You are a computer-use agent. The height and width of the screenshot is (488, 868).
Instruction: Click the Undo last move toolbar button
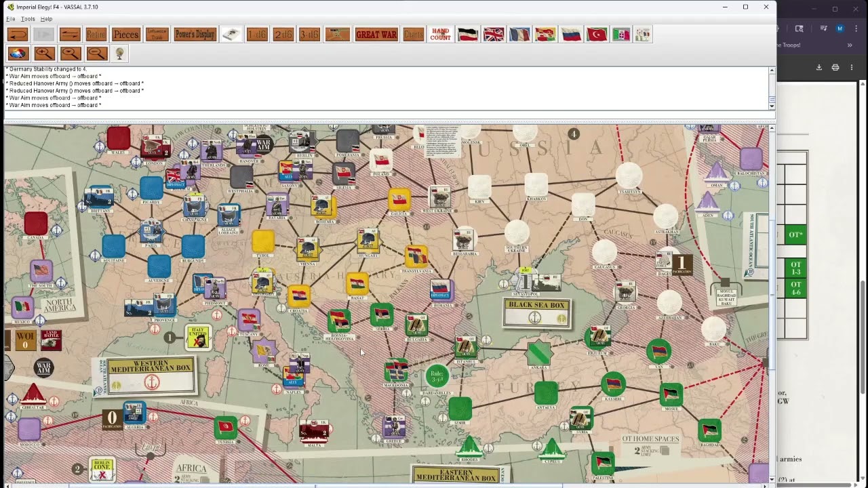point(18,35)
